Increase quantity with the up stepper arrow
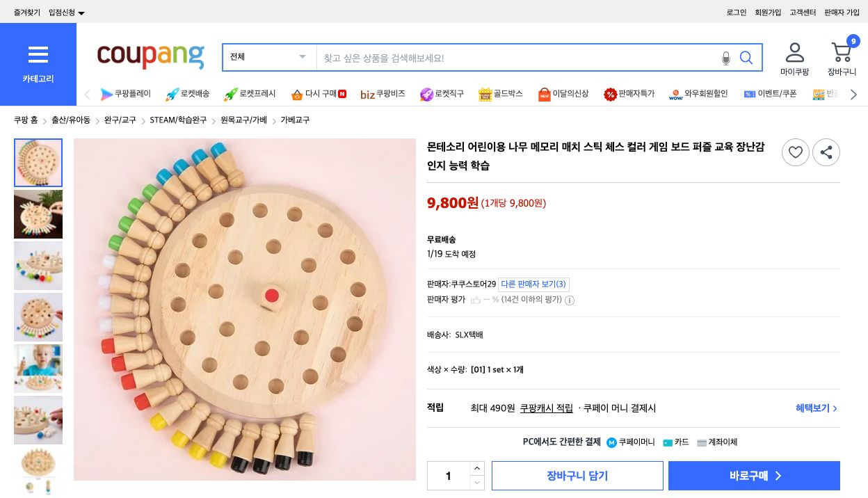The image size is (868, 498). [x=477, y=468]
